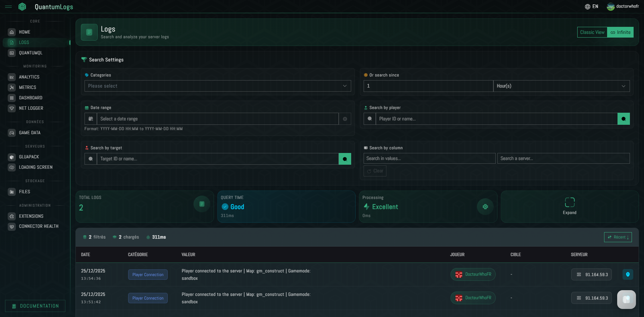644x317 pixels.
Task: Submit the target search green button
Action: point(345,159)
